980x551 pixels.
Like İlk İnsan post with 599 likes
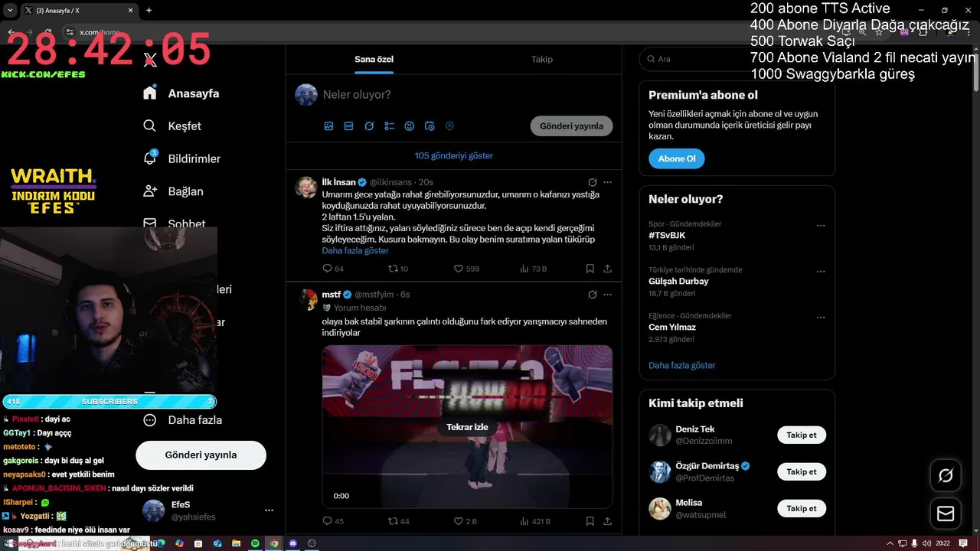coord(466,269)
